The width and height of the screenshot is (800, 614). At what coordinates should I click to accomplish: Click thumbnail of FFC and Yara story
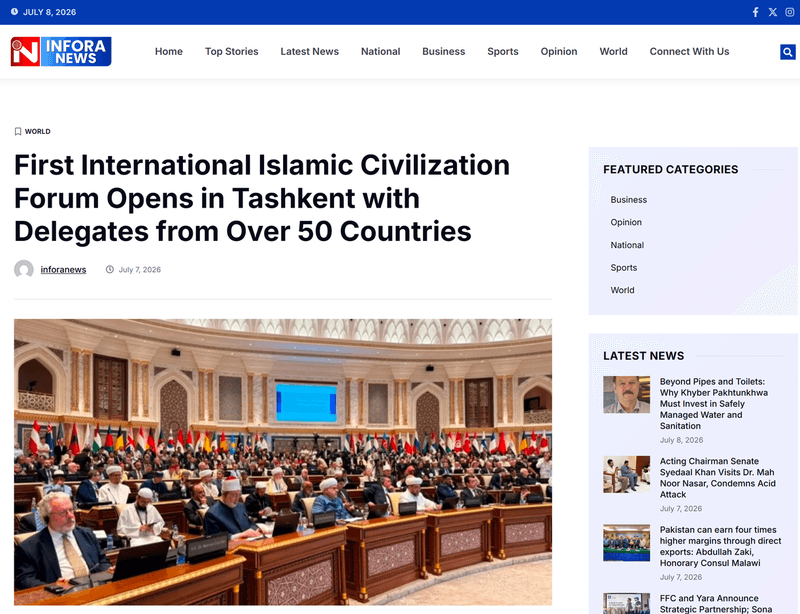click(x=627, y=603)
